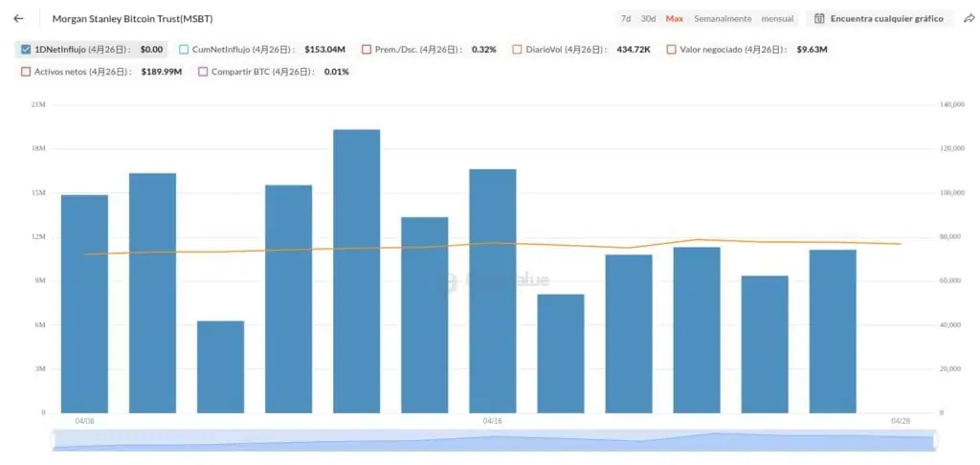Image resolution: width=980 pixels, height=465 pixels.
Task: Open the 'Encuentra cualquier gráfico' date picker
Action: tap(880, 18)
